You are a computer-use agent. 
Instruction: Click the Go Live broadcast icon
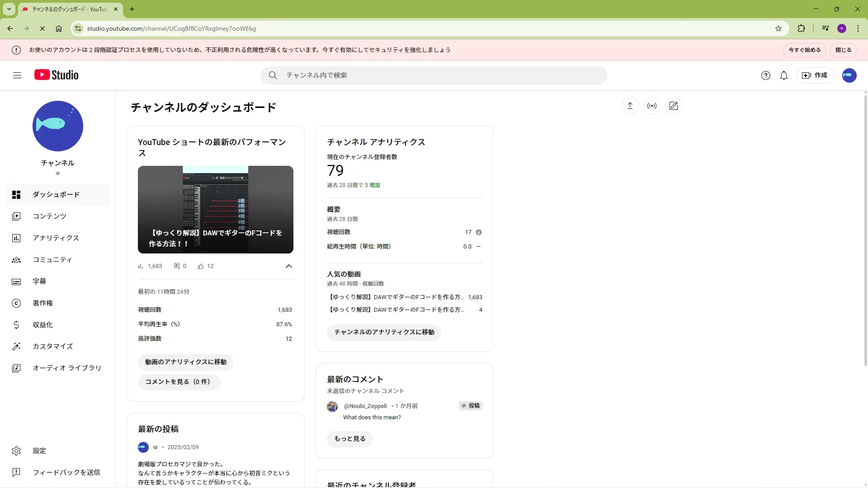(651, 106)
